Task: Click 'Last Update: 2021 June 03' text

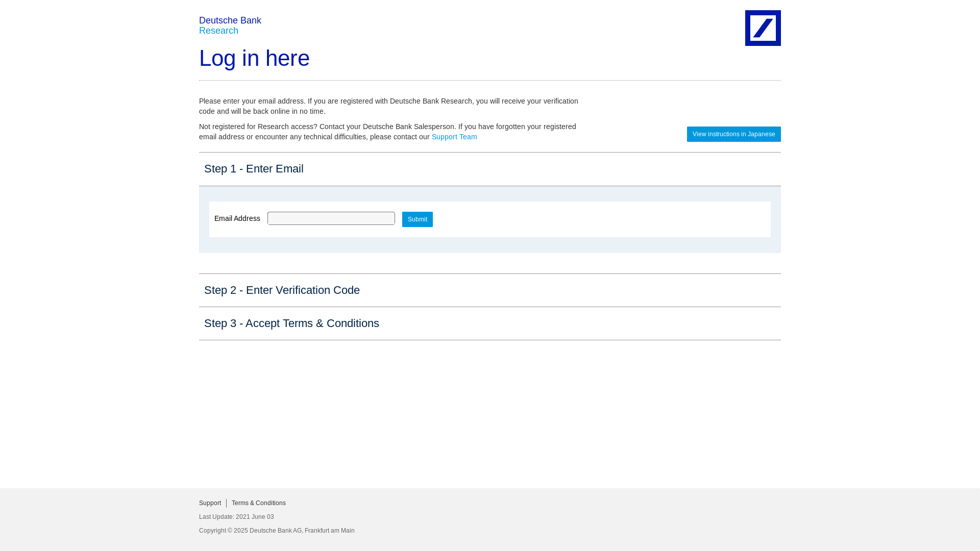Action: click(236, 517)
